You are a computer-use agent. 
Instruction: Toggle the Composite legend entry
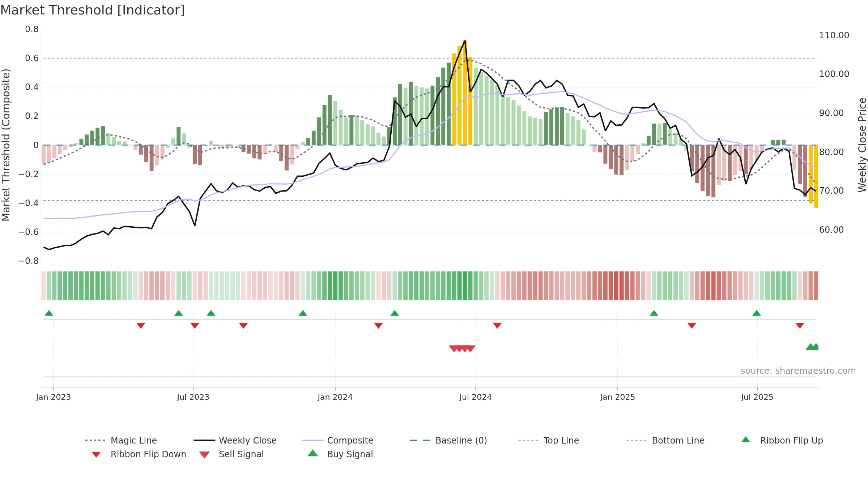(337, 440)
